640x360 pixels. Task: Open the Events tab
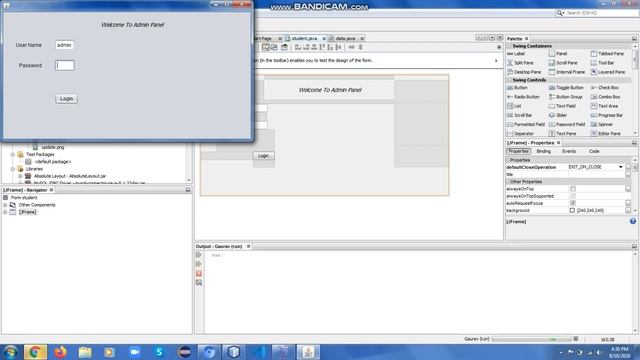pos(569,151)
